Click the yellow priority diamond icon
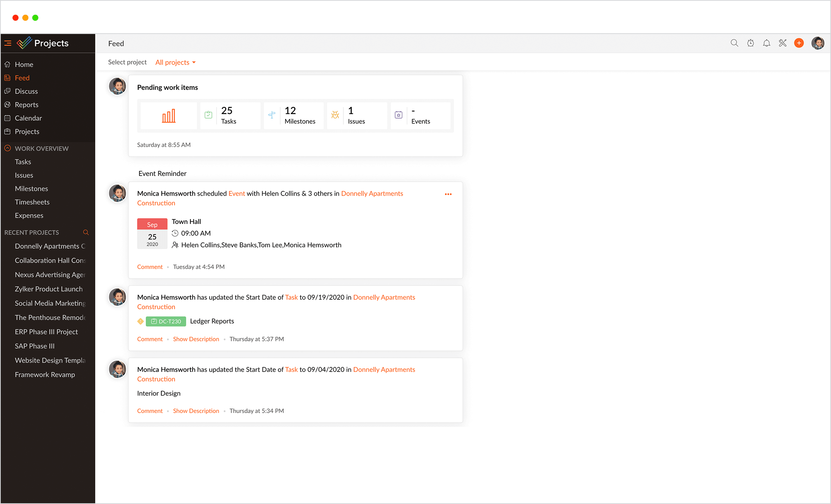This screenshot has width=831, height=504. tap(141, 321)
